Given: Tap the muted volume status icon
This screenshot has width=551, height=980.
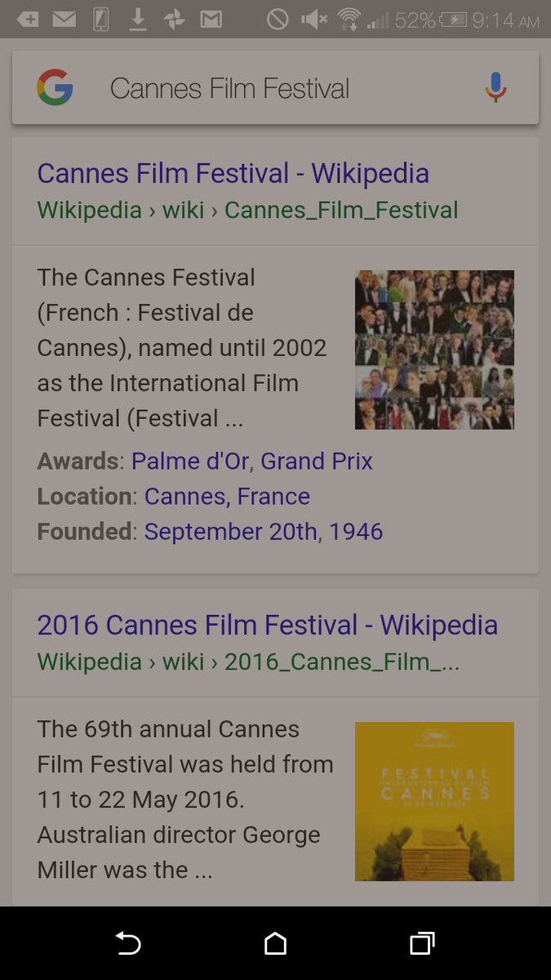Looking at the screenshot, I should coord(314,19).
